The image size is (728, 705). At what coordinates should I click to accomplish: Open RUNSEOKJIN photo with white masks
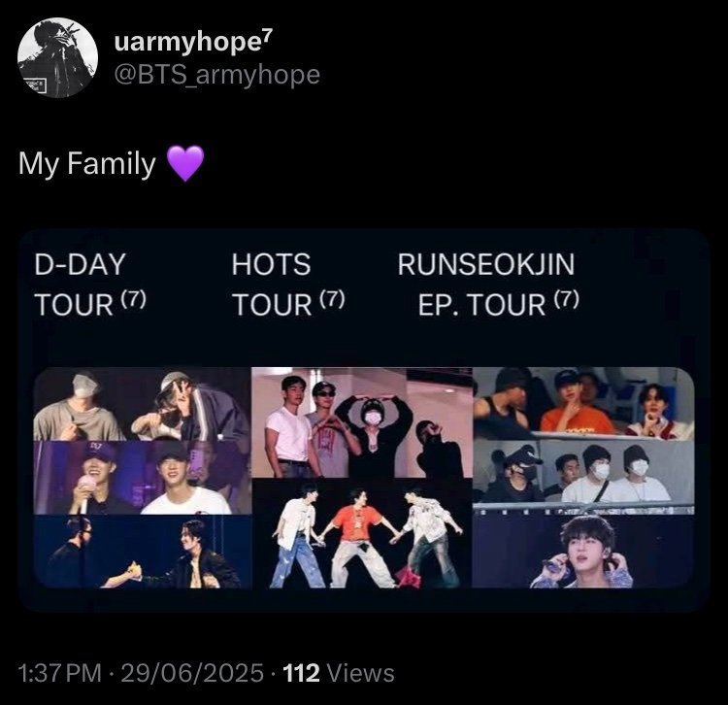(x=583, y=478)
